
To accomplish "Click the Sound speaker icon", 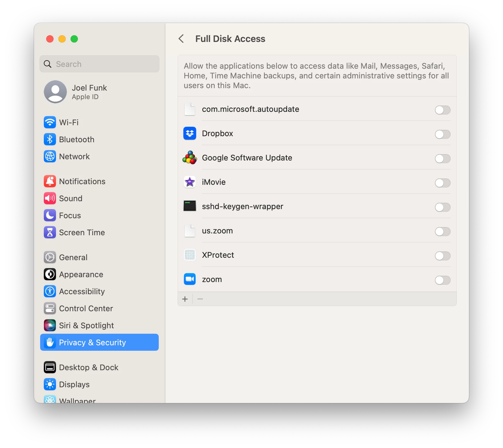I will [50, 198].
